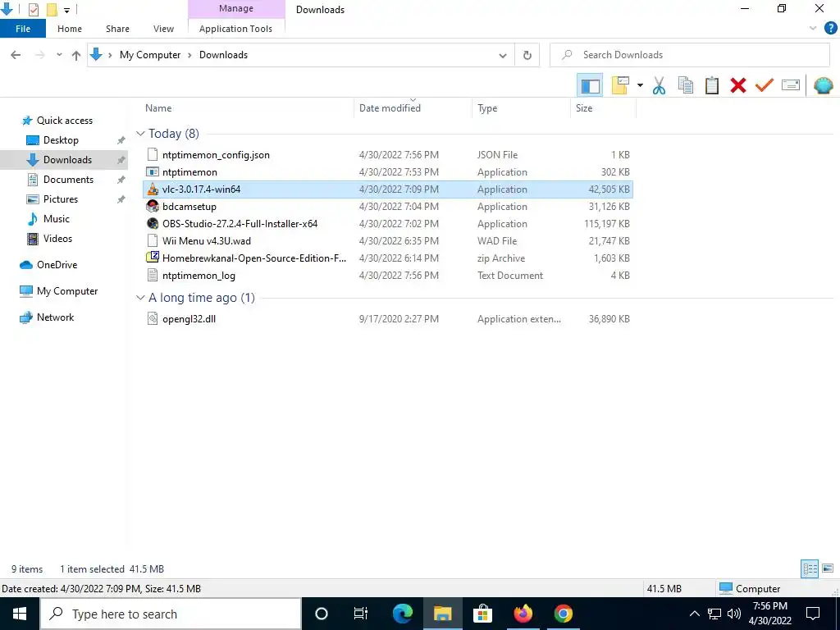Delete the file with red X icon
Screen dimensions: 840x630
coord(738,85)
